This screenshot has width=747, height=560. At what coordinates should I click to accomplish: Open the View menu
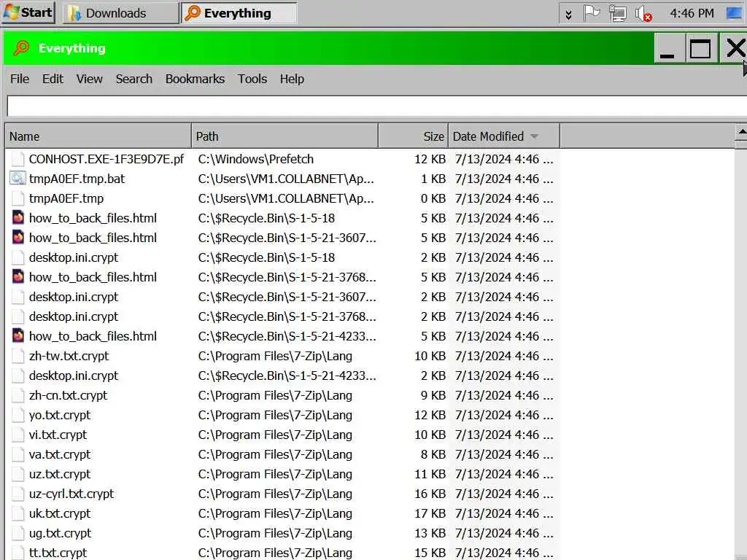tap(89, 79)
